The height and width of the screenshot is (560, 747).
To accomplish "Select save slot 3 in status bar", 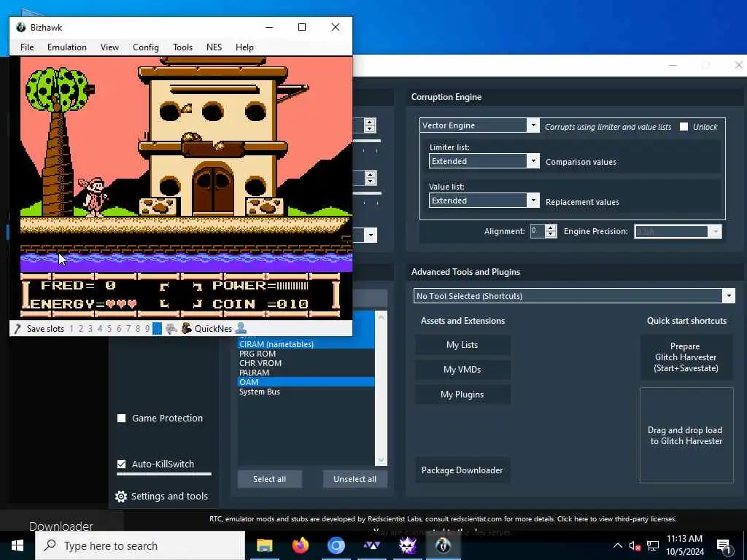I will tap(90, 329).
